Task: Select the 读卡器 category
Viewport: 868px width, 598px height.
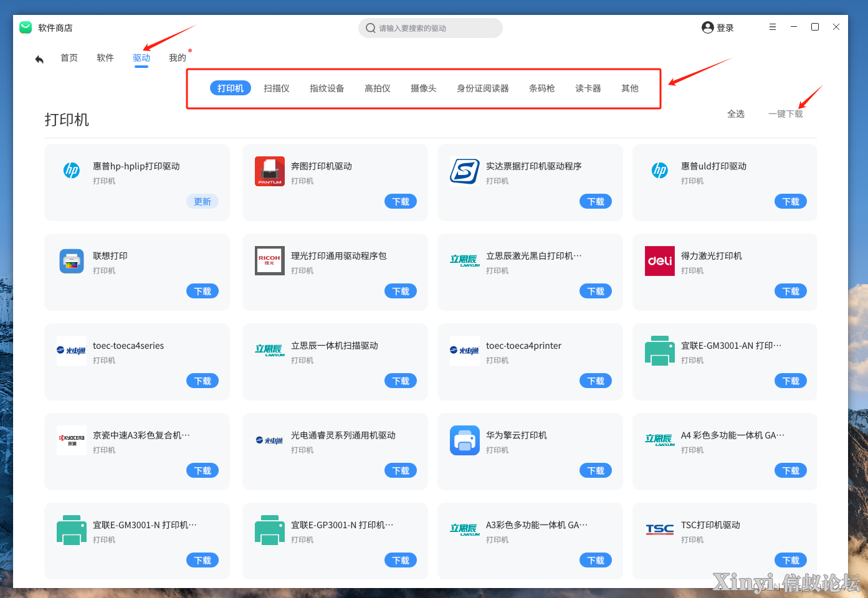Action: [588, 88]
